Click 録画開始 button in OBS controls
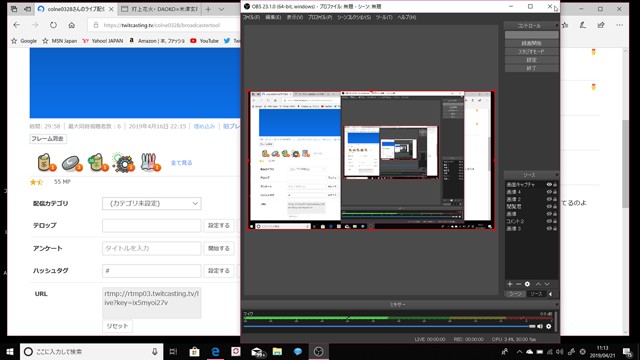This screenshot has height=360, width=640. (x=531, y=43)
